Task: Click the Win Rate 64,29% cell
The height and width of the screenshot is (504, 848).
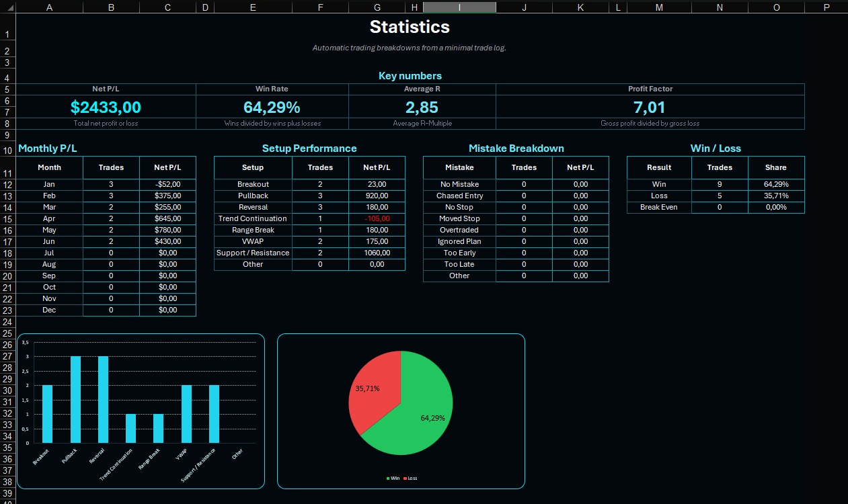Action: pyautogui.click(x=272, y=107)
